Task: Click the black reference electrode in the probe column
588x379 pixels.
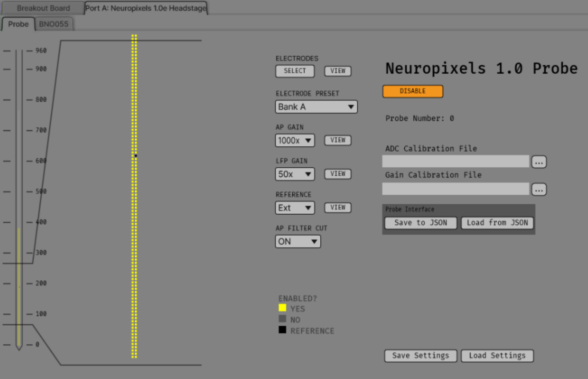Action: coord(136,156)
